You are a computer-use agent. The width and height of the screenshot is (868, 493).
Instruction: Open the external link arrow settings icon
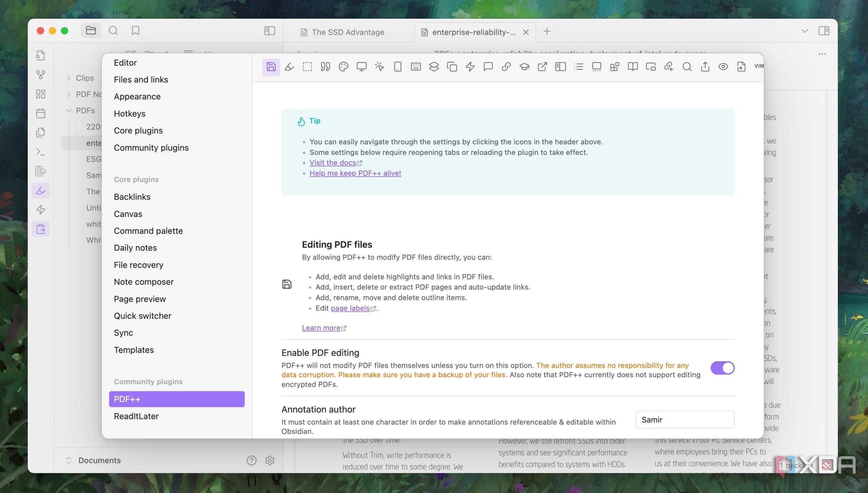[x=542, y=67]
